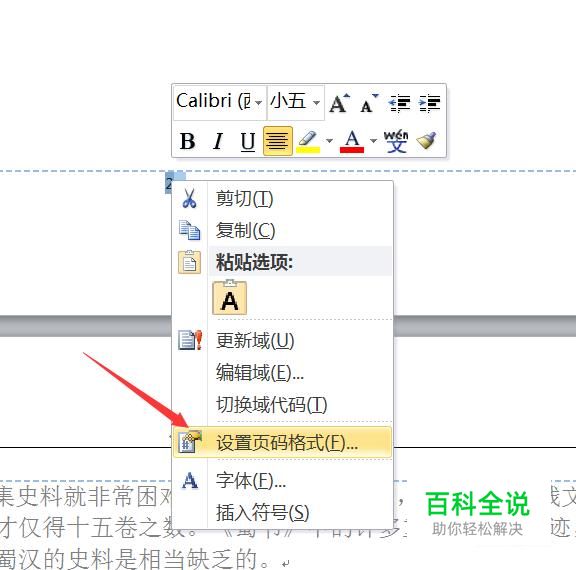The height and width of the screenshot is (570, 576).
Task: Apply red font color
Action: tap(352, 141)
